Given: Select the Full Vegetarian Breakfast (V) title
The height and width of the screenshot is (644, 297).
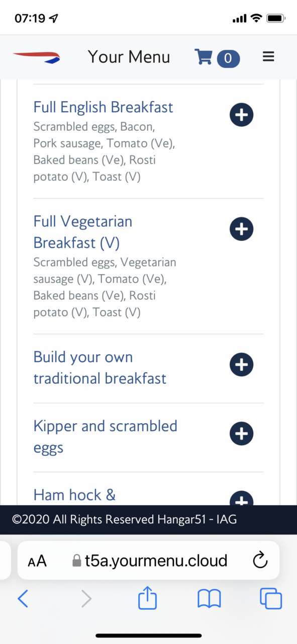Looking at the screenshot, I should 83,232.
